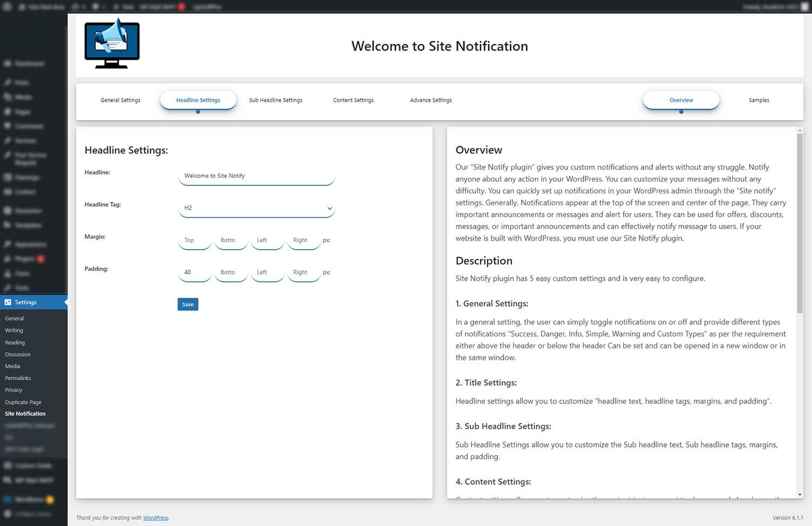Select the Overview tab
The height and width of the screenshot is (526, 812).
pyautogui.click(x=681, y=100)
